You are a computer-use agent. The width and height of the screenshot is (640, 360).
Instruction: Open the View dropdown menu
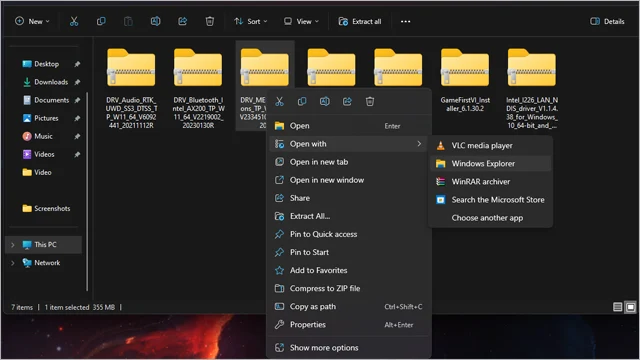(x=301, y=21)
